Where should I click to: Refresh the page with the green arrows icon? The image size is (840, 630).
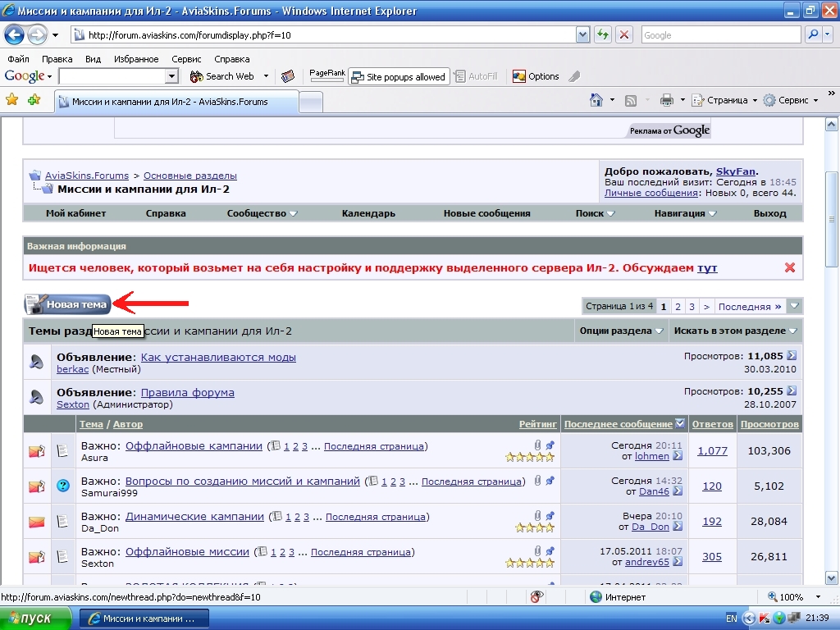pos(603,35)
